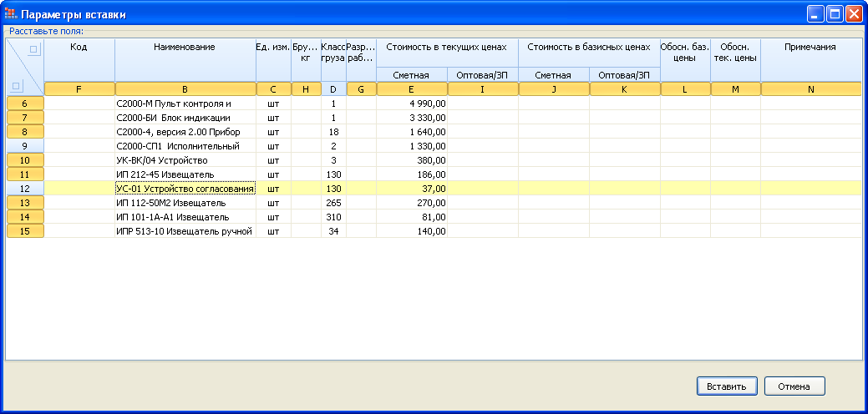This screenshot has height=414, width=868.
Task: Toggle row number 14 header
Action: [25, 217]
